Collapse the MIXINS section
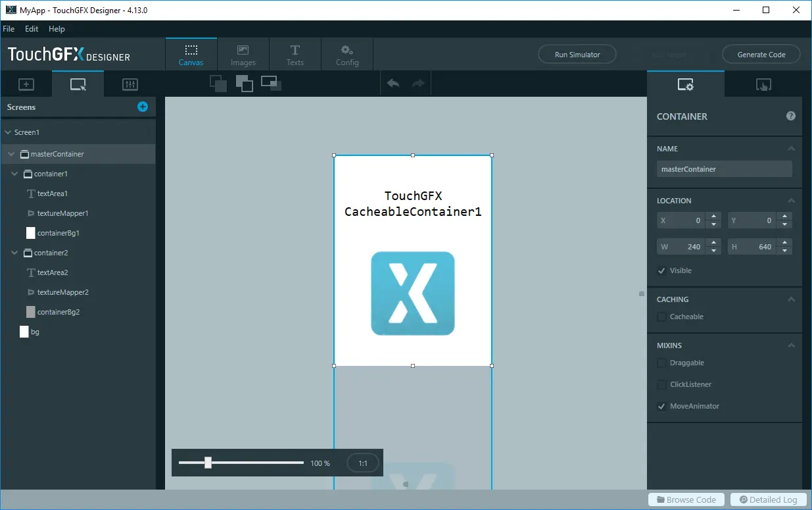812x510 pixels. (792, 345)
